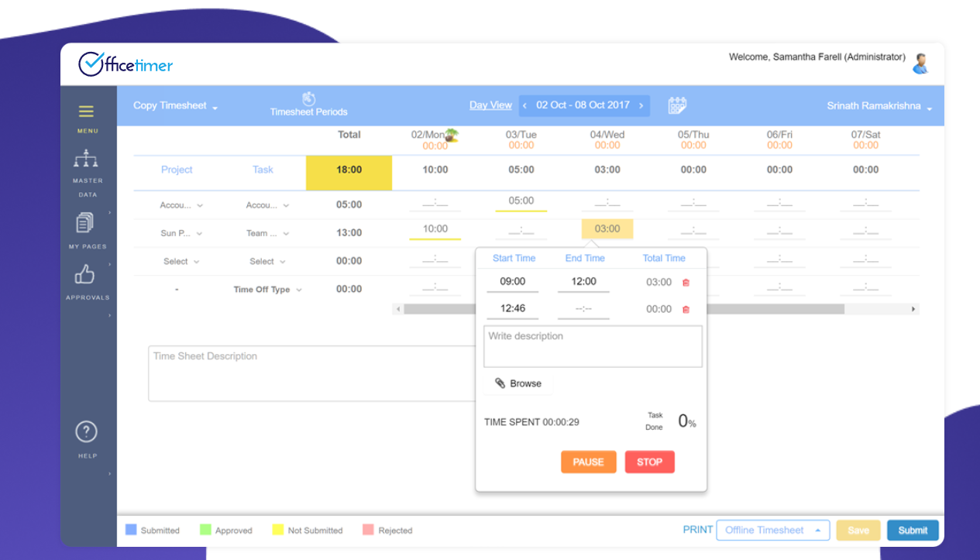Open Master Data hierarchy icon

(x=86, y=159)
